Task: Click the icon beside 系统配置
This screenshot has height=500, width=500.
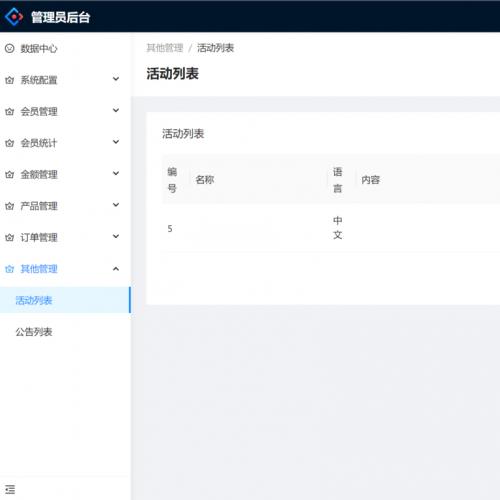Action: (x=10, y=80)
